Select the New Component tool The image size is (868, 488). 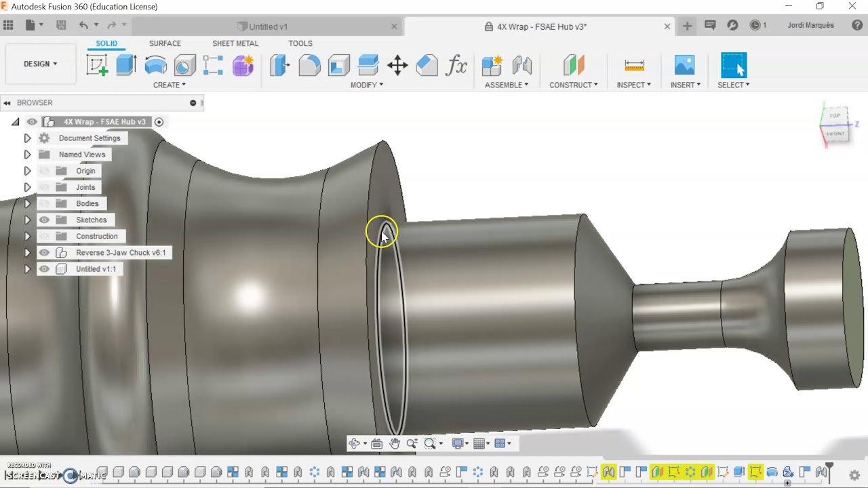[x=492, y=65]
